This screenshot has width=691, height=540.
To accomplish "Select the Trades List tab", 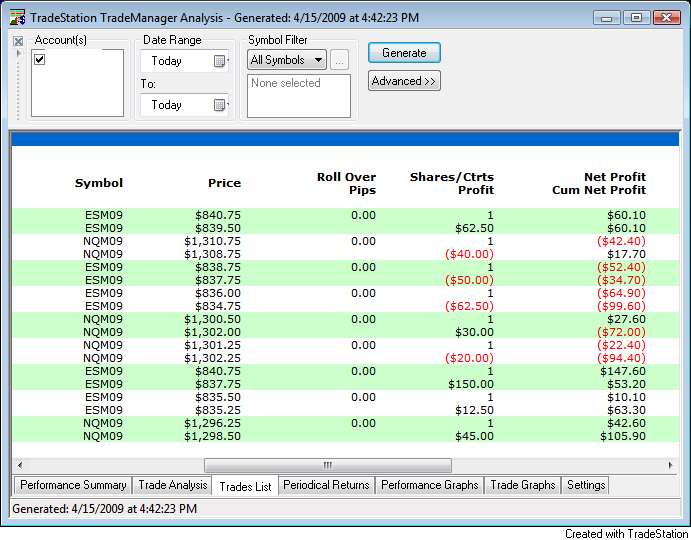I will click(245, 486).
